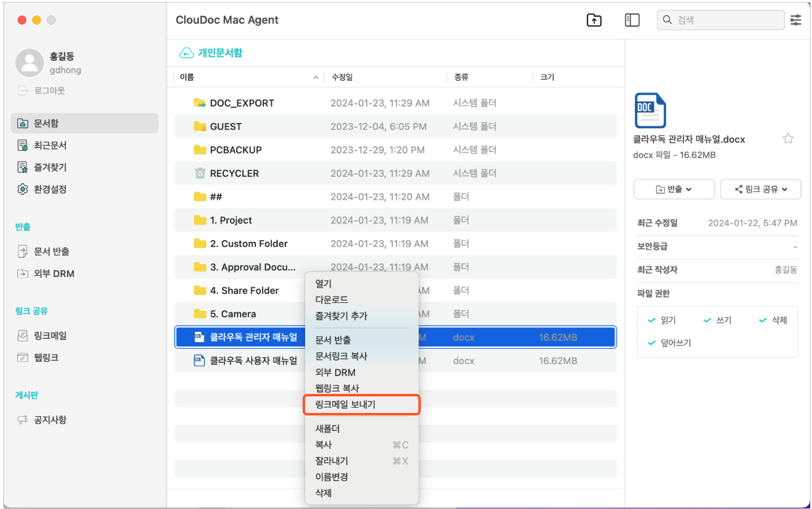This screenshot has height=509, width=812.
Task: Open 외부 DRM in the sidebar
Action: coord(46,273)
